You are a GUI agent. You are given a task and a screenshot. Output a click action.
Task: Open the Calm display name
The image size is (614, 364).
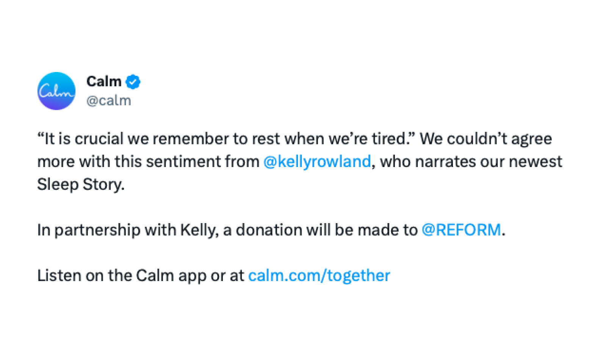coord(104,81)
